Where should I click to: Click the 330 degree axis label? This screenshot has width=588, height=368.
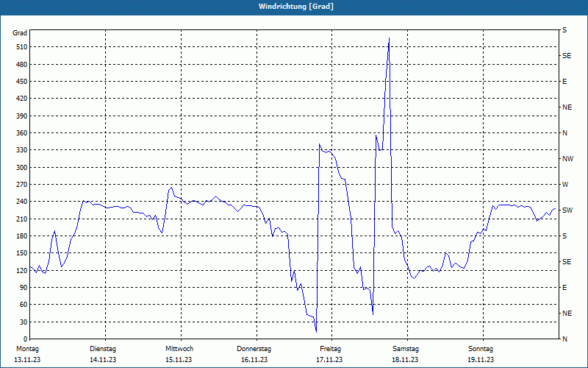21,150
